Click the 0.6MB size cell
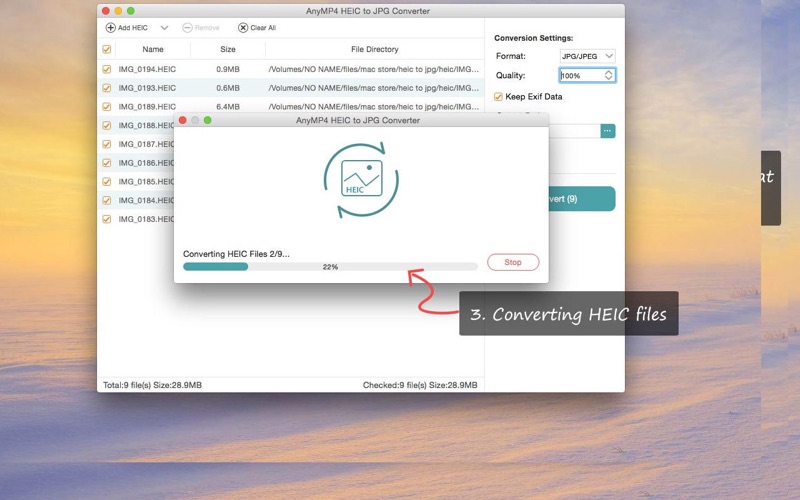The height and width of the screenshot is (500, 800). click(x=228, y=88)
